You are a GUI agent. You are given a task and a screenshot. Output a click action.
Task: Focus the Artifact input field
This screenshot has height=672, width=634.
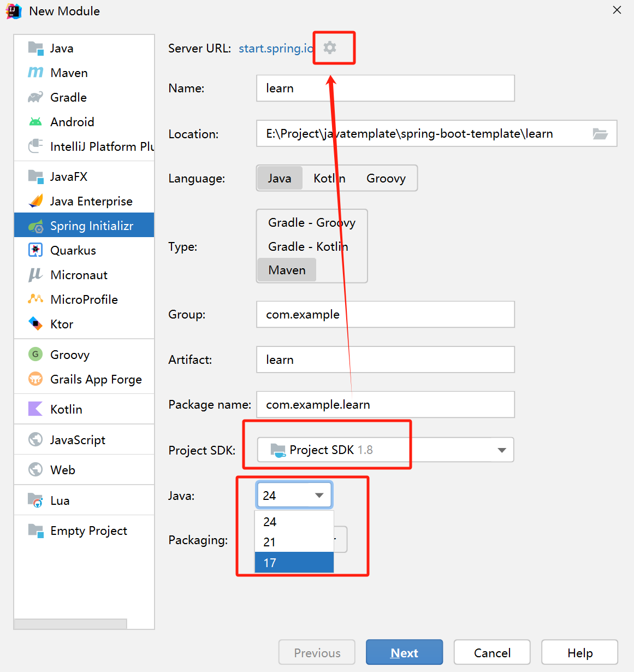point(386,359)
